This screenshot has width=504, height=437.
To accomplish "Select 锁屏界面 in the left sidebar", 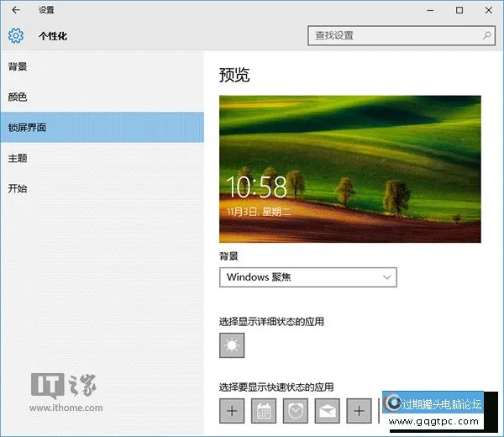I will [x=27, y=128].
